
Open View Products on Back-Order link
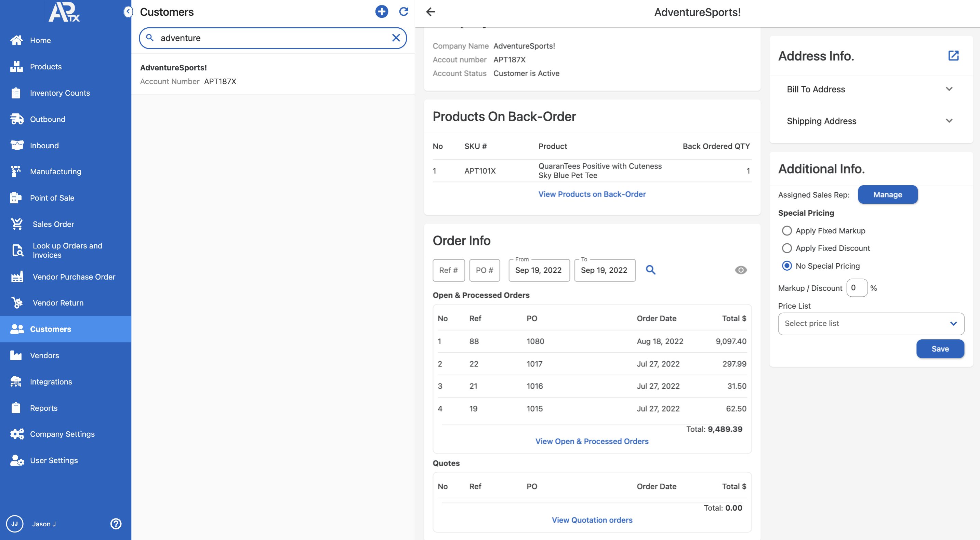(x=592, y=194)
